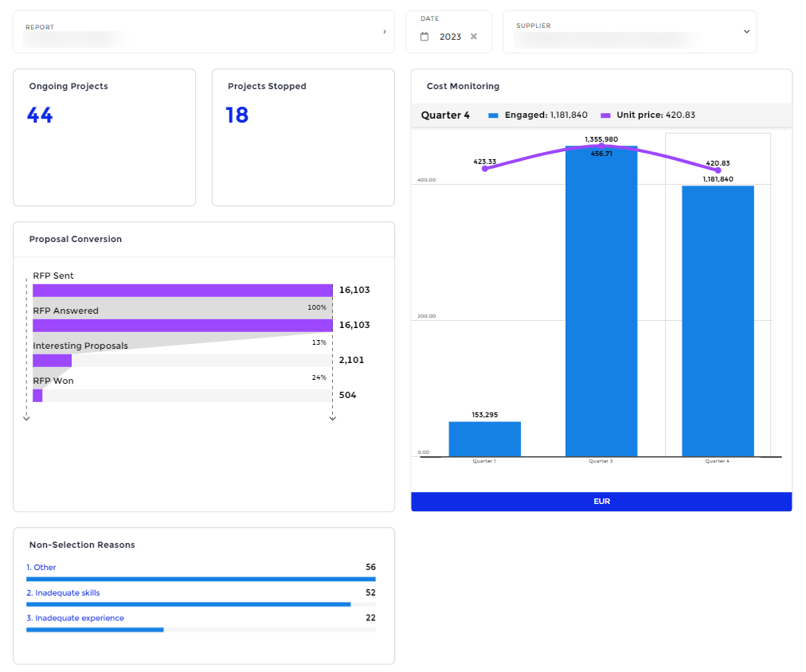Viewport: 806px width, 672px height.
Task: Select the Quarter 3 blue bar
Action: click(601, 303)
